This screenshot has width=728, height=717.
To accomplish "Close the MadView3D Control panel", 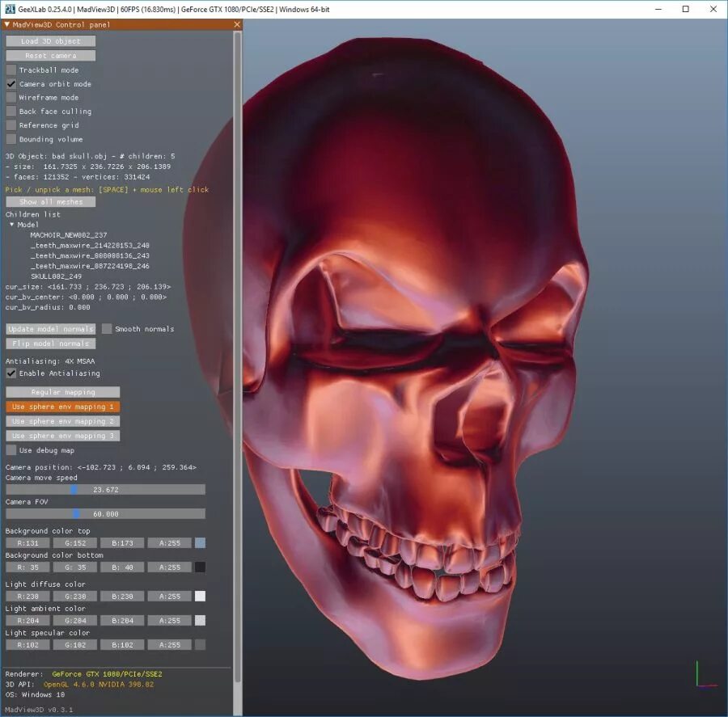I will coord(237,24).
